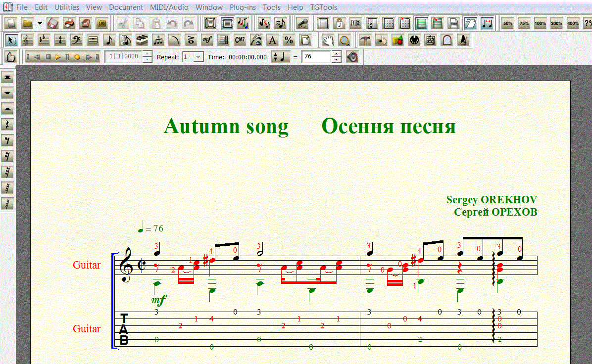
Task: Open the tempo note duration selector
Action: (x=280, y=57)
